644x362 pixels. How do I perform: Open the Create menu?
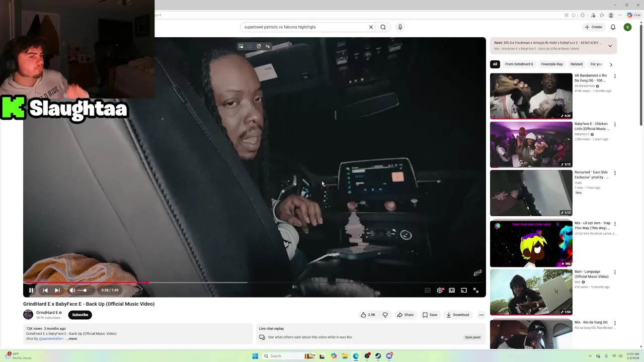click(x=593, y=27)
